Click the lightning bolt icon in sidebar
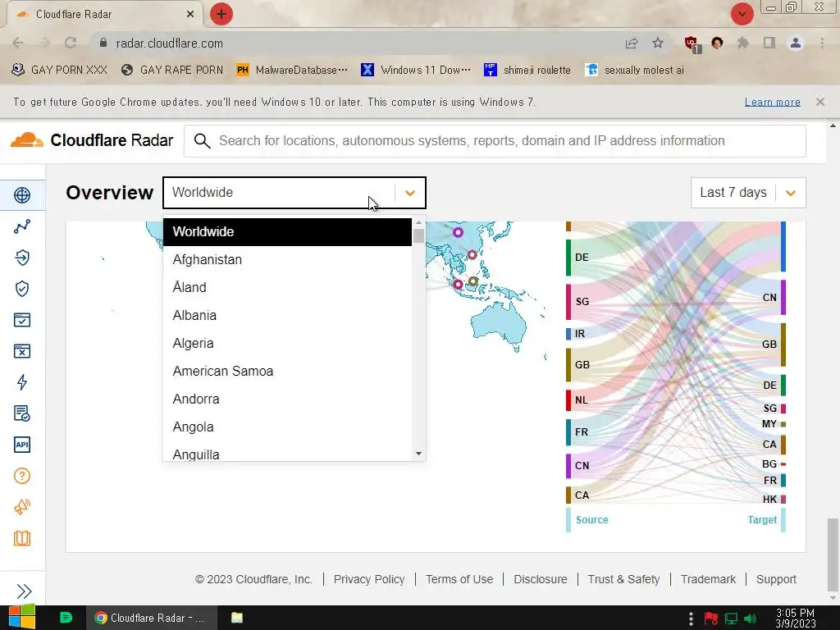 pos(22,382)
